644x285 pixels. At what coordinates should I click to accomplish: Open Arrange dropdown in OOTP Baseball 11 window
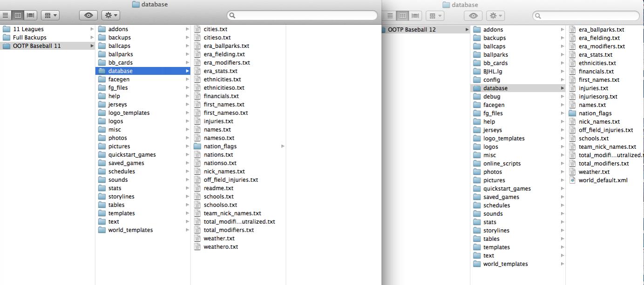tap(50, 15)
